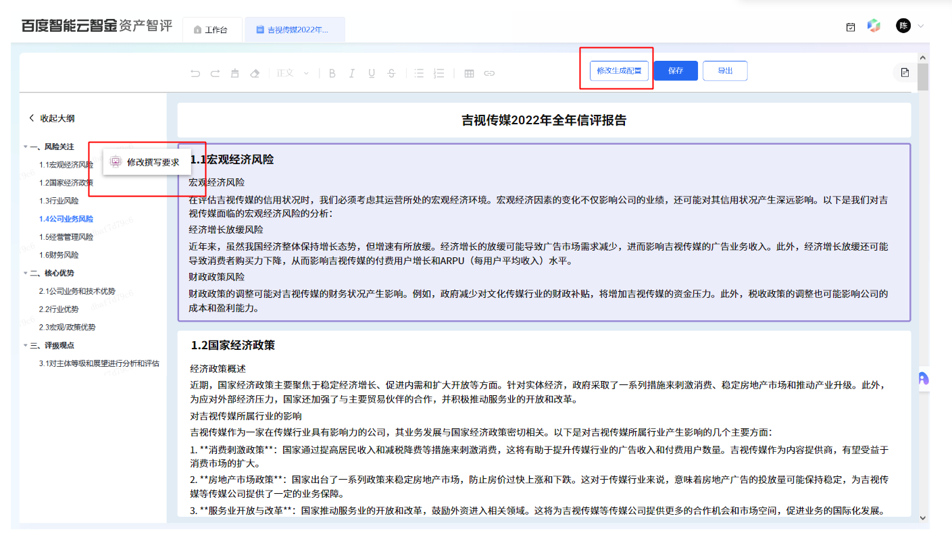Insert a numbered list

(439, 73)
